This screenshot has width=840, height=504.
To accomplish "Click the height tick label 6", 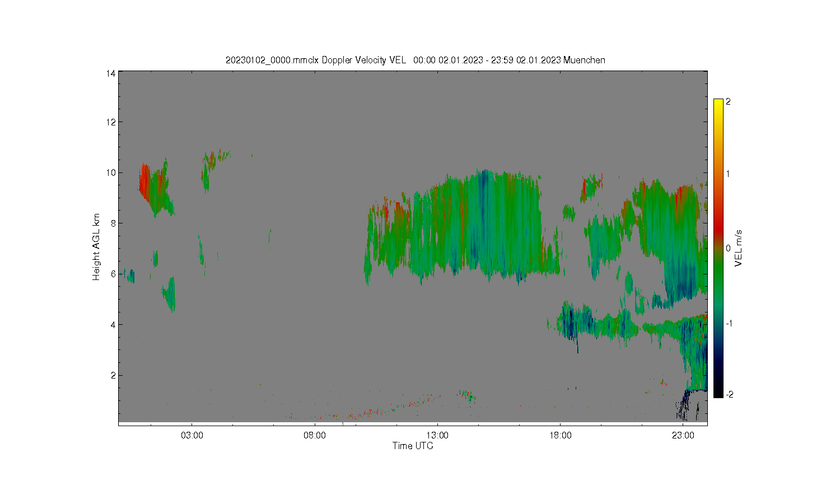I will point(113,274).
